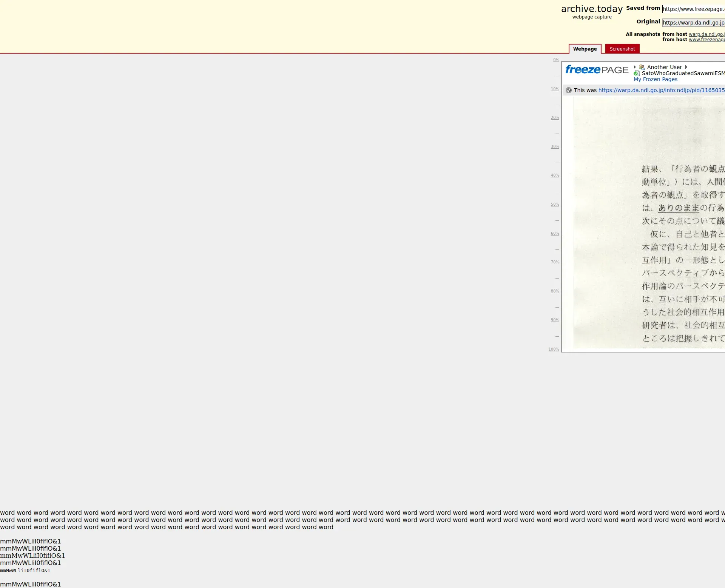Click the Original URL field
Viewport: 725px width, 588px height.
point(693,23)
